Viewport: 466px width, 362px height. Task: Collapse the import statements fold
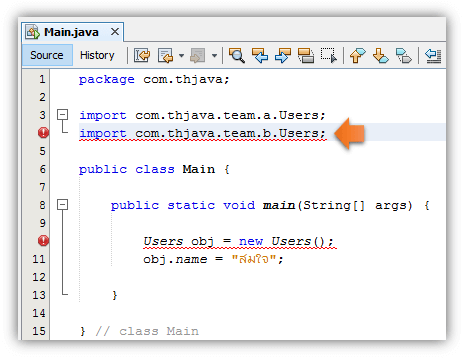click(62, 115)
